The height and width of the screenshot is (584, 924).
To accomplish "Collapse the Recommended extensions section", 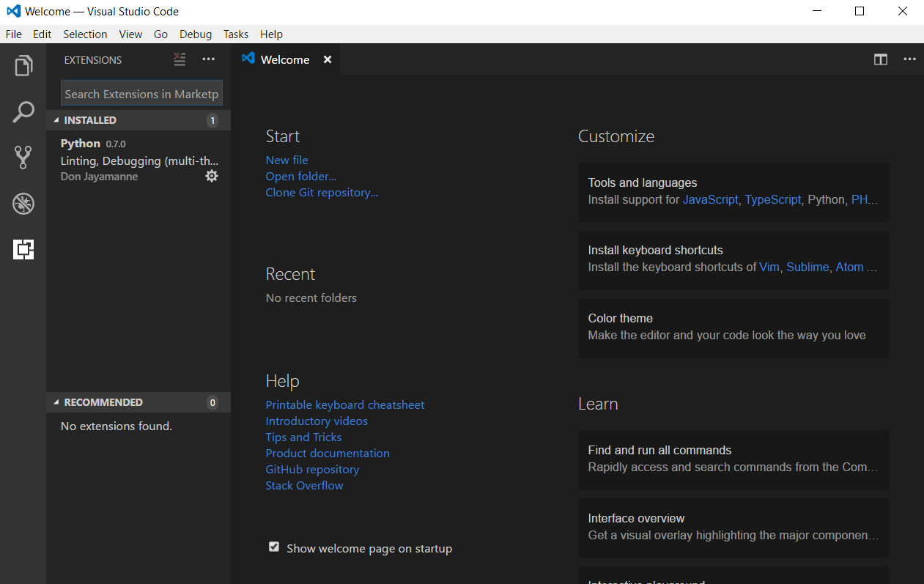I will 138,402.
